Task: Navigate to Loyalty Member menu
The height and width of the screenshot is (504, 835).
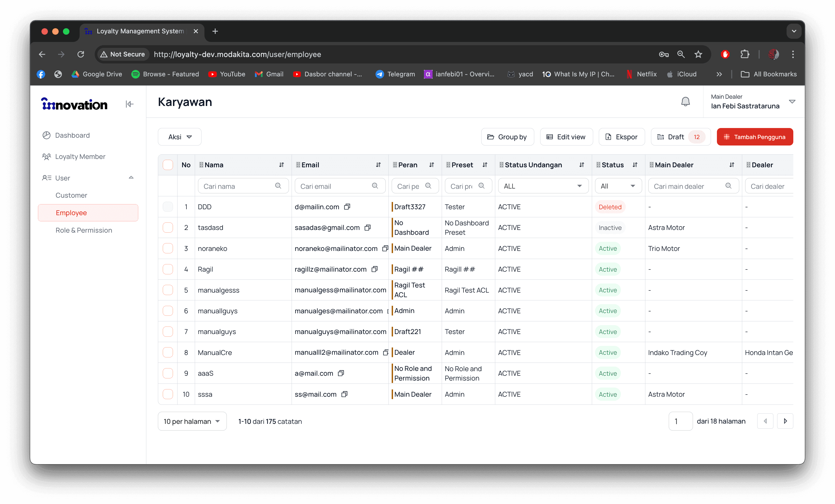Action: [80, 157]
